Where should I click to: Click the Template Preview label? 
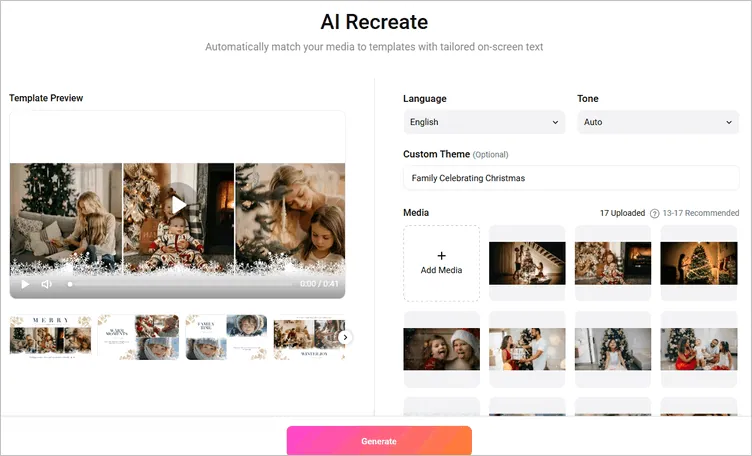46,98
